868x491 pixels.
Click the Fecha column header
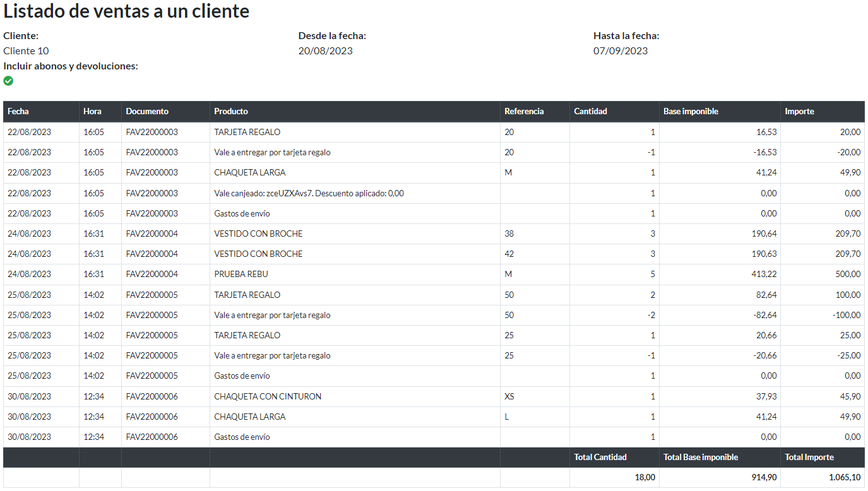(18, 111)
